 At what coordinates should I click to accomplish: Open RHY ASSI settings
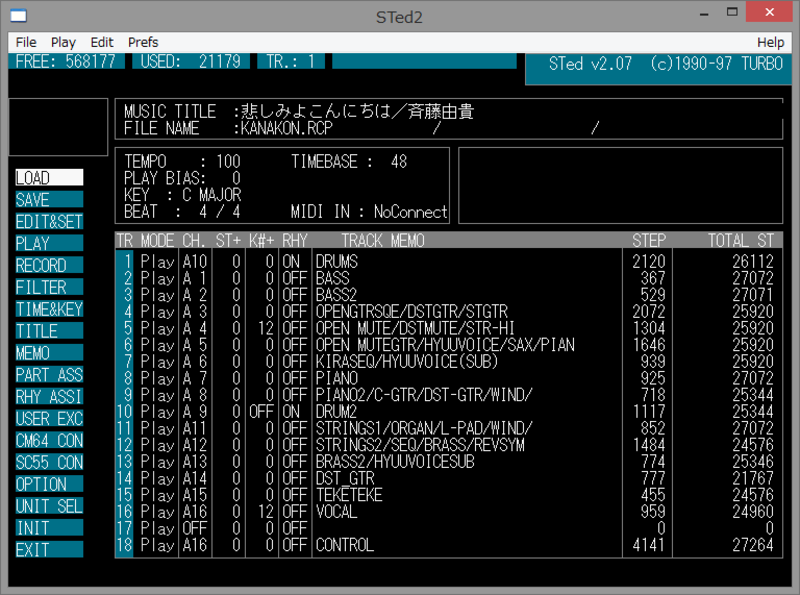point(49,396)
